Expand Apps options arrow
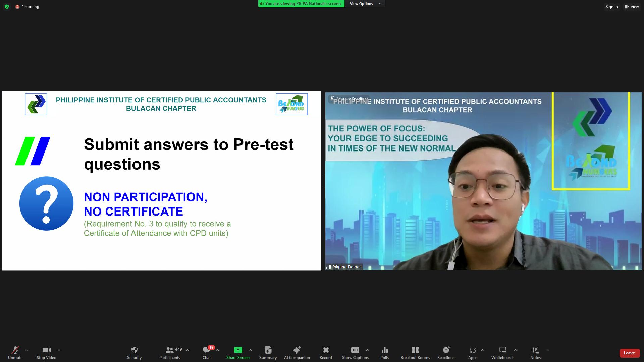This screenshot has height=362, width=644. tap(482, 350)
